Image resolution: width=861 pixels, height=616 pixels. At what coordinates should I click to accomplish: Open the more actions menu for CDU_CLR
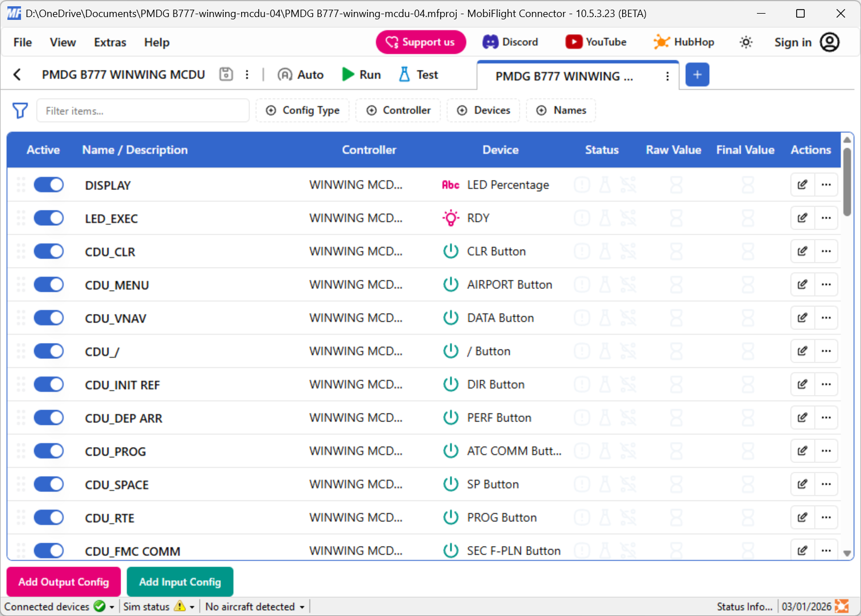tap(826, 251)
